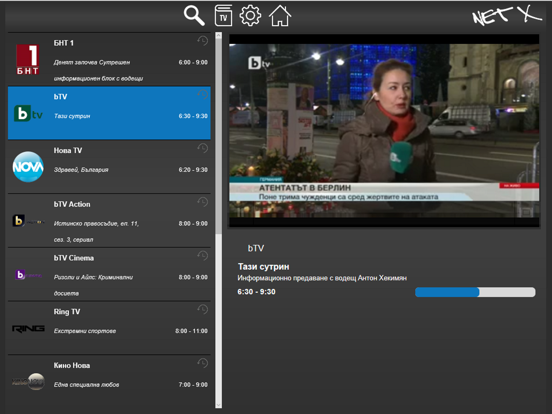Viewport: 552px width, 414px height.
Task: Click the bTV Cinema channel logo
Action: 28,274
